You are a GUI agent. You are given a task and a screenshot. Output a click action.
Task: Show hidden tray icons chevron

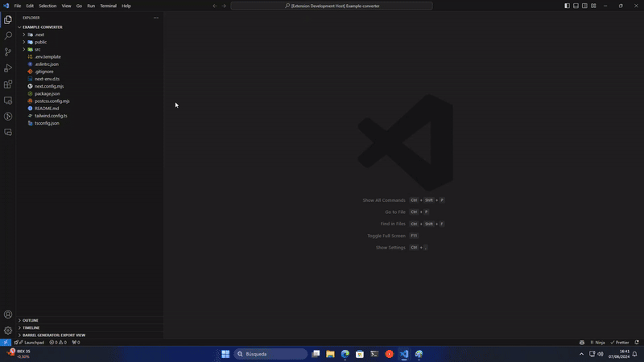(581, 354)
